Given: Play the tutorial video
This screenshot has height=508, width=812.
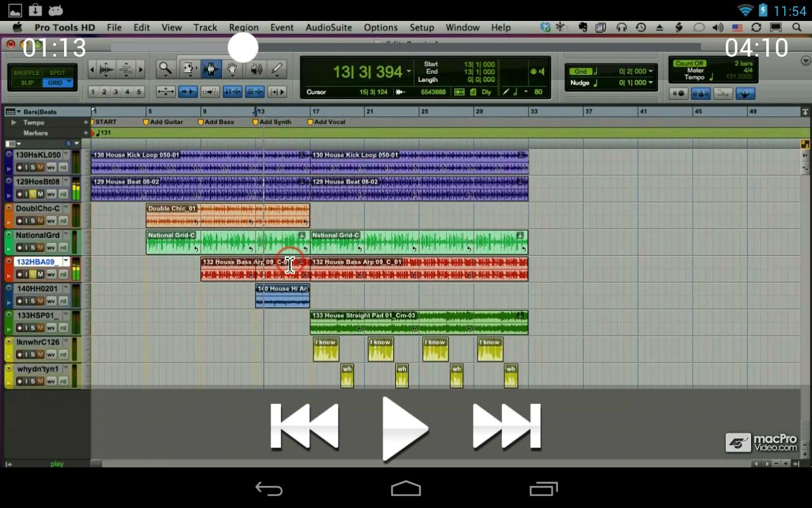Looking at the screenshot, I should 405,428.
